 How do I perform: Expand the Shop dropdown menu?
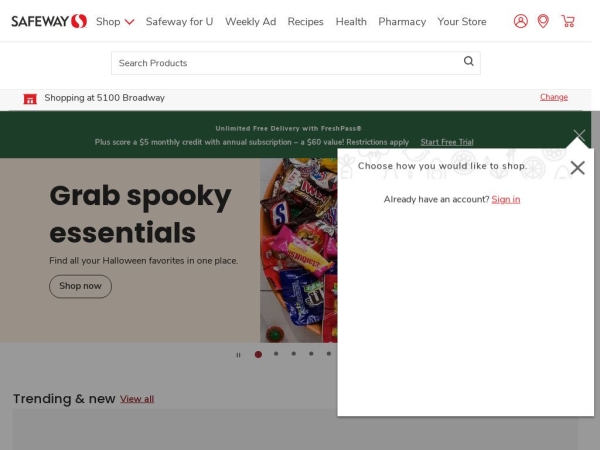point(115,22)
